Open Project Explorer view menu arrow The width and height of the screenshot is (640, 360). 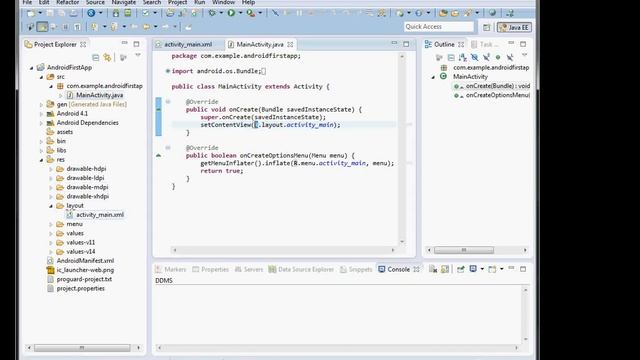tap(138, 56)
